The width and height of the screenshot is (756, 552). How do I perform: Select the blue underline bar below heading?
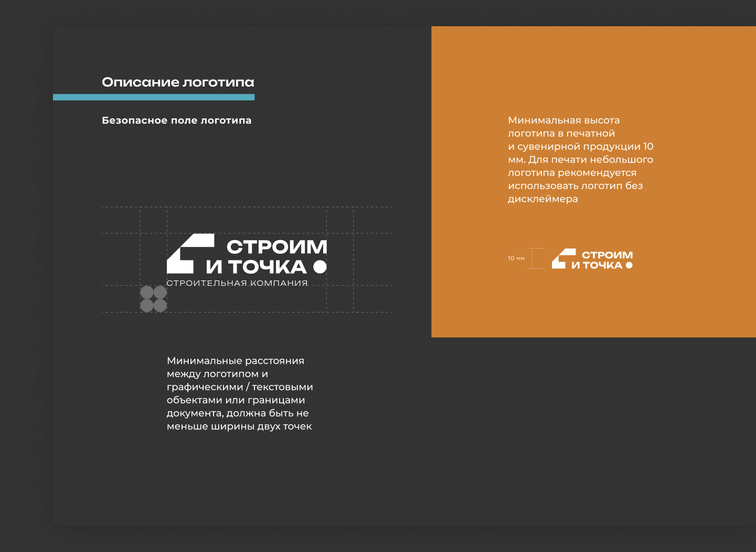154,97
